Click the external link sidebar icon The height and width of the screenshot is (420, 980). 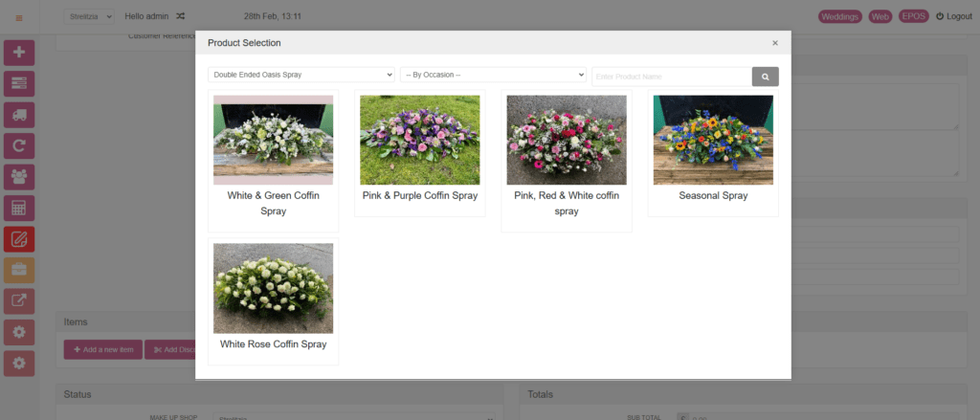(19, 301)
